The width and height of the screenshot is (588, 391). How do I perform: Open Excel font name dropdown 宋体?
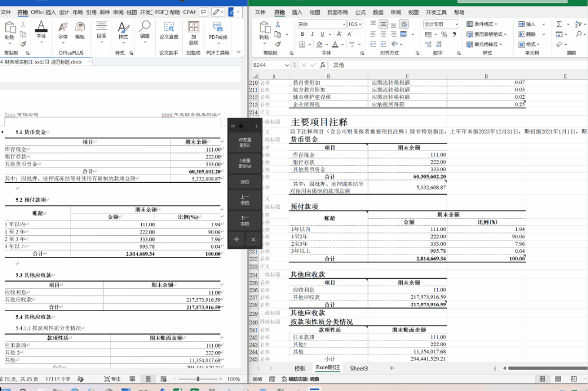(344, 24)
